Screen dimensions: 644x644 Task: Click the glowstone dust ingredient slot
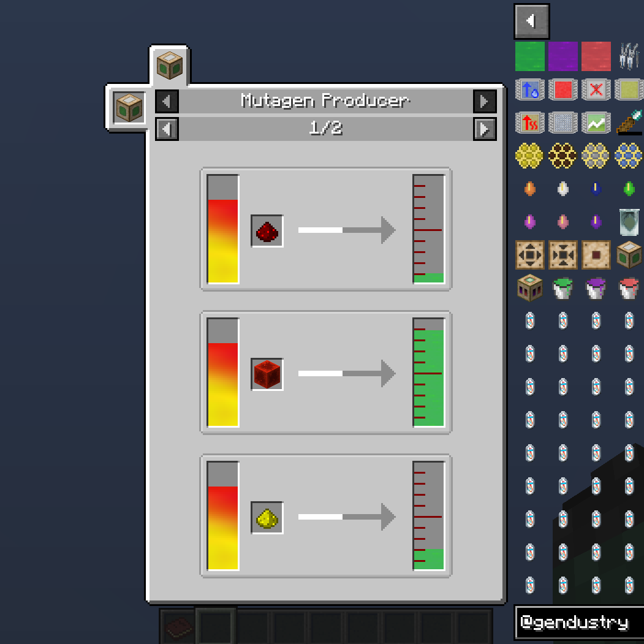(267, 518)
